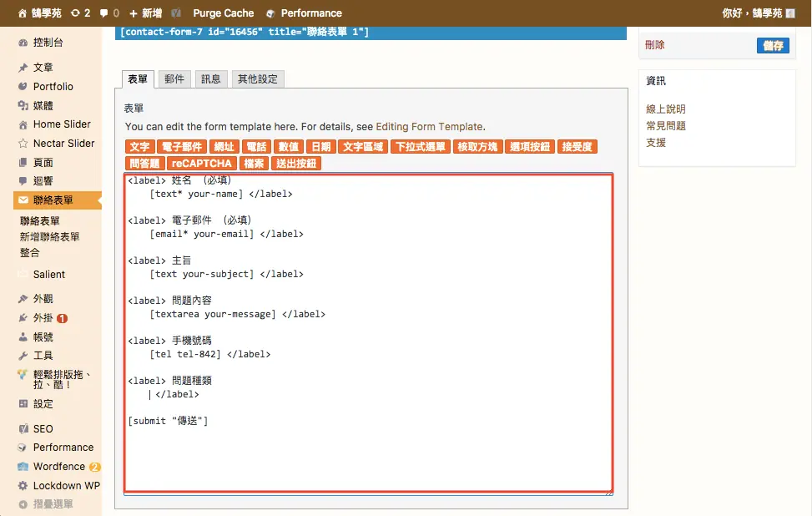
Task: Open the 常見問題 FAQ link
Action: 666,126
